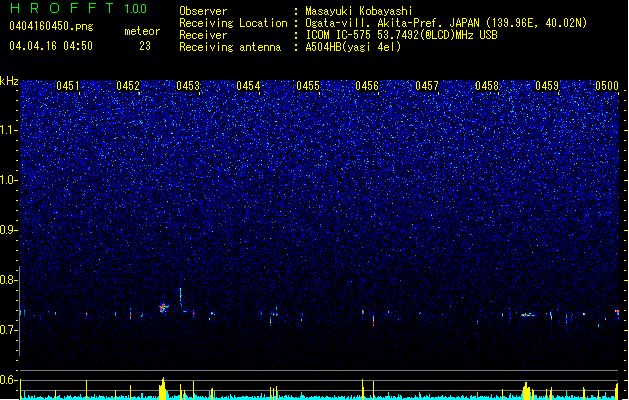Click the 0457 time marker
Viewport: 629px width, 400px height.
[427, 86]
